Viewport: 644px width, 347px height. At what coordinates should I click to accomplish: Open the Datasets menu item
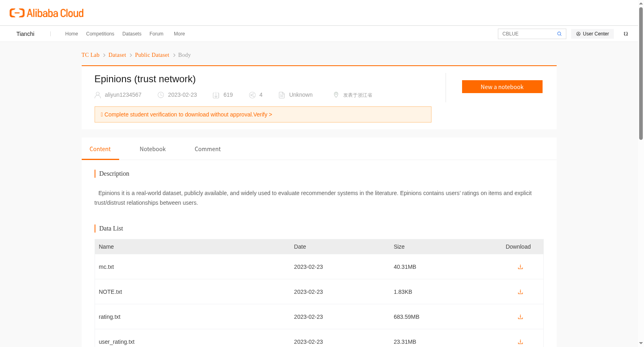[x=132, y=34]
